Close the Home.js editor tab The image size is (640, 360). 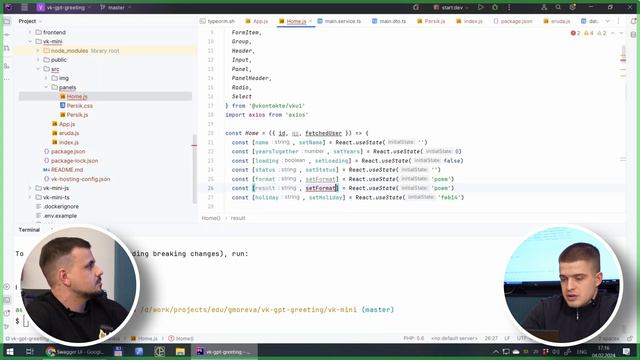[x=310, y=21]
